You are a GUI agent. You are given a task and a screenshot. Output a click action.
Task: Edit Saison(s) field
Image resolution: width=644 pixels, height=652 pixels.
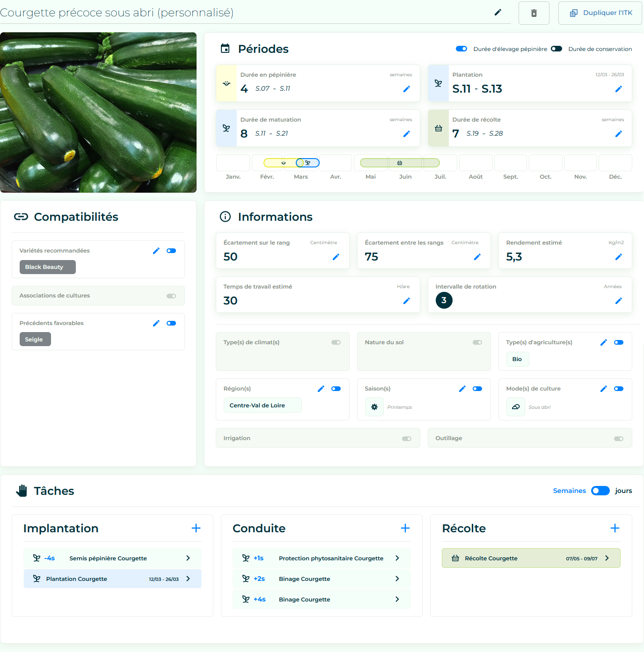[x=462, y=389]
